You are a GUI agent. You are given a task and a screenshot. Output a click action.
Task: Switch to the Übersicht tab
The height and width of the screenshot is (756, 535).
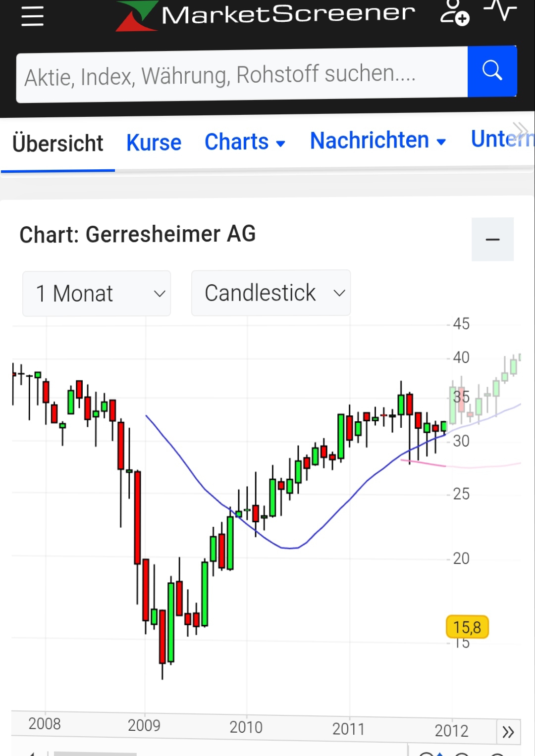(x=57, y=142)
